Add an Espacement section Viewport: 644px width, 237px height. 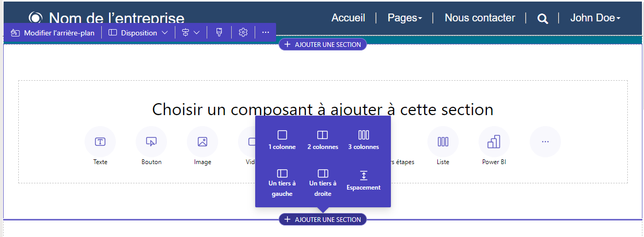coord(364,181)
